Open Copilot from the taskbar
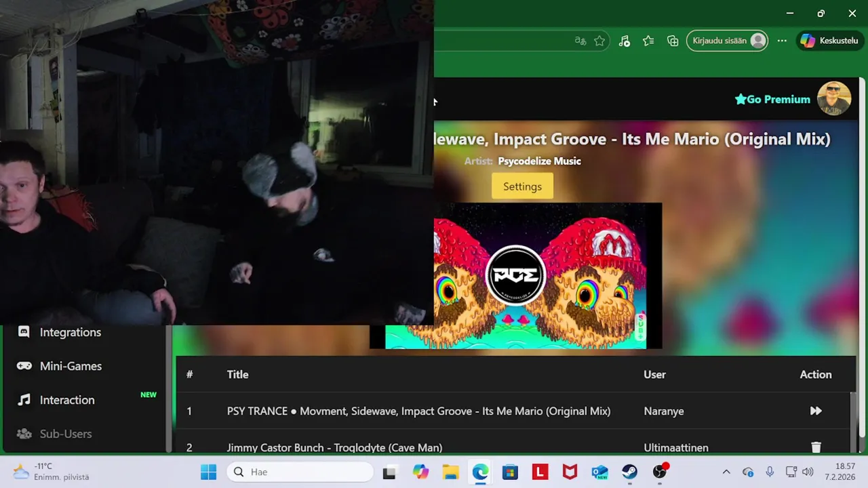Image resolution: width=868 pixels, height=488 pixels. pos(420,472)
